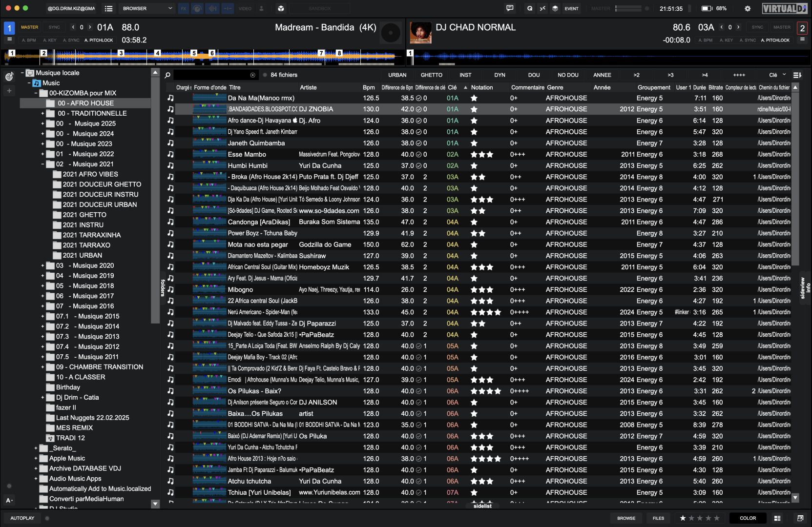Viewport: 812px width, 527px height.
Task: Click the stacked layers icon in the top bar
Action: (555, 8)
